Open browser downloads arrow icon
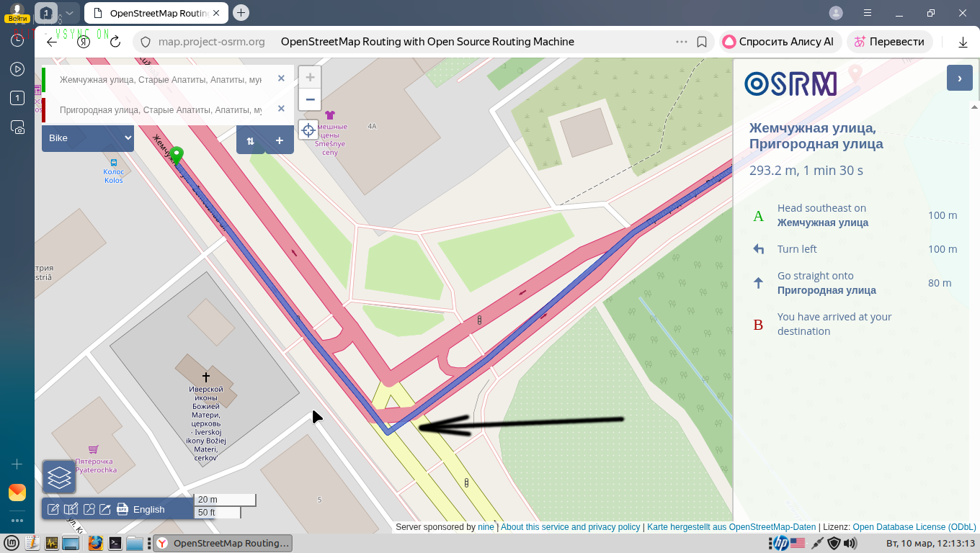The width and height of the screenshot is (980, 553). coord(963,42)
